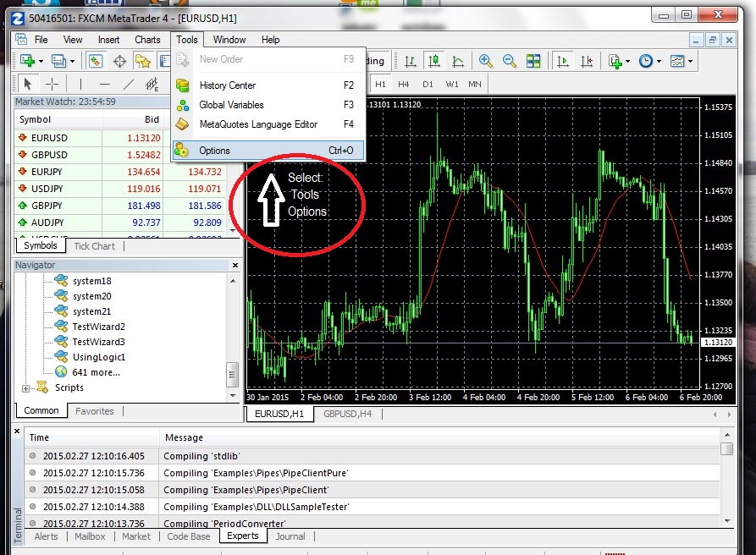The height and width of the screenshot is (555, 756).
Task: Choose Global Variables menu entry
Action: point(268,105)
